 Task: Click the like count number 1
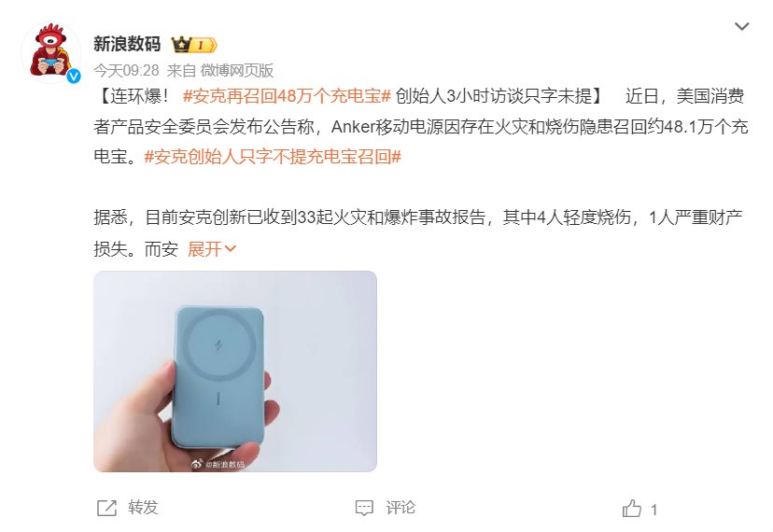coord(654,510)
